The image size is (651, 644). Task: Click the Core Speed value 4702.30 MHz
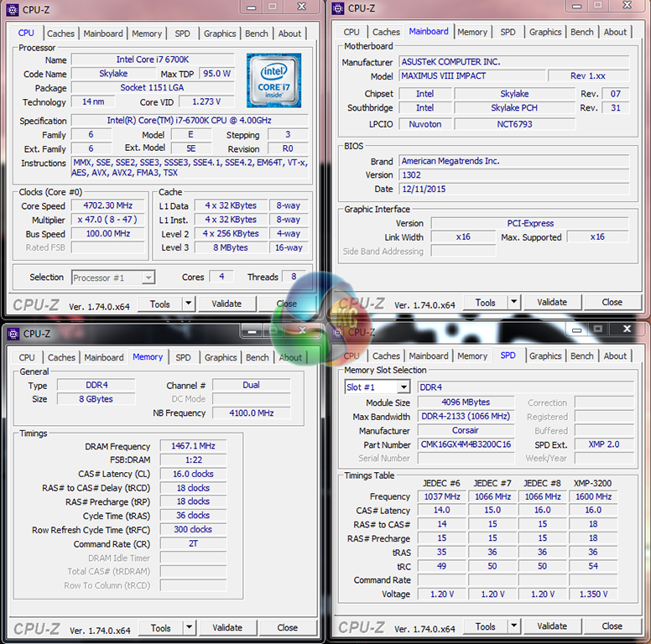coord(108,205)
